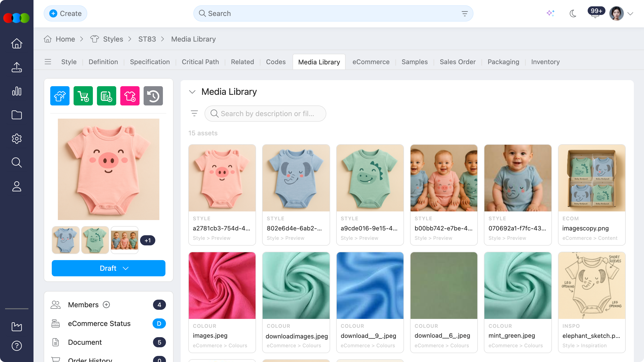Open the Members row
Screen dimensions: 644x362
point(109,304)
